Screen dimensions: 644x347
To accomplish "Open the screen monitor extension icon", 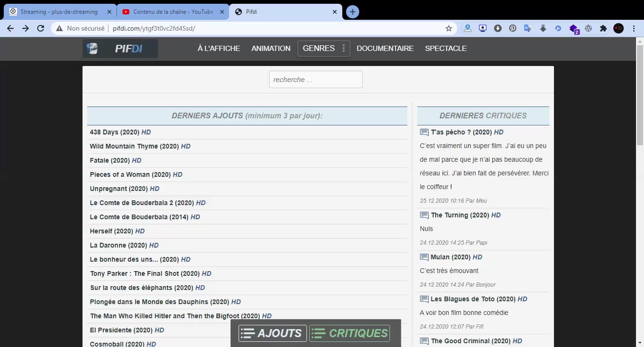I will 482,28.
